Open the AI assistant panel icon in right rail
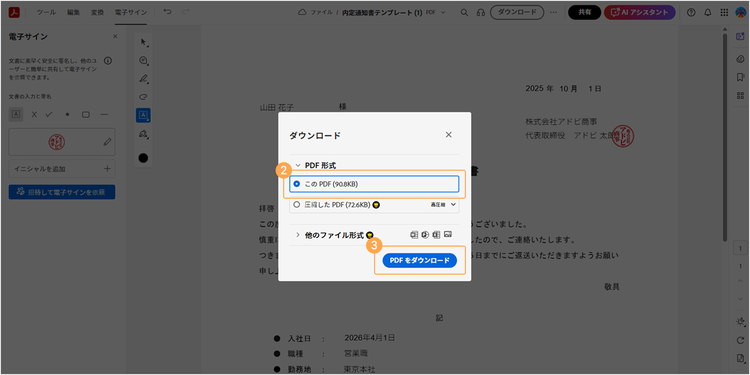750x375 pixels. [740, 36]
